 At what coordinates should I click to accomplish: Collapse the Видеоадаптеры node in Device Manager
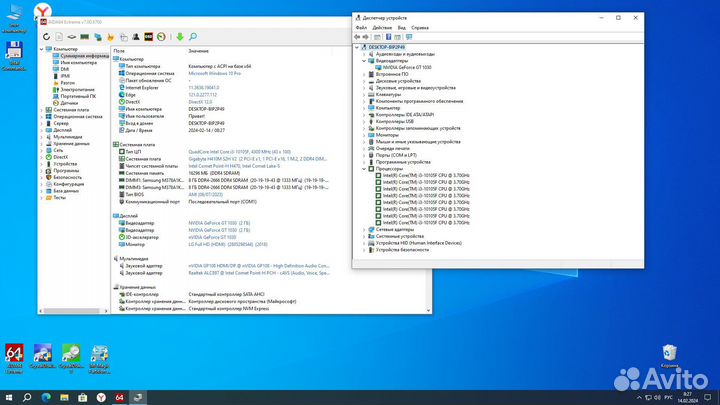(364, 60)
